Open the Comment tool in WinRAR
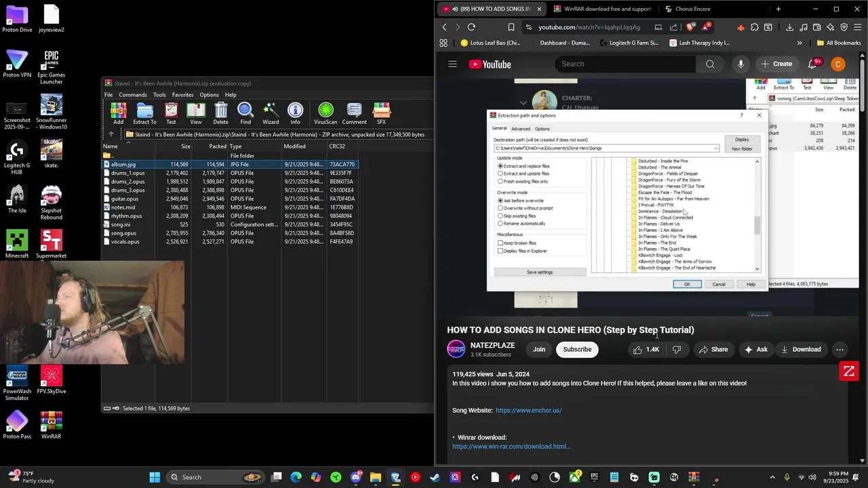The image size is (868, 488). click(x=354, y=113)
